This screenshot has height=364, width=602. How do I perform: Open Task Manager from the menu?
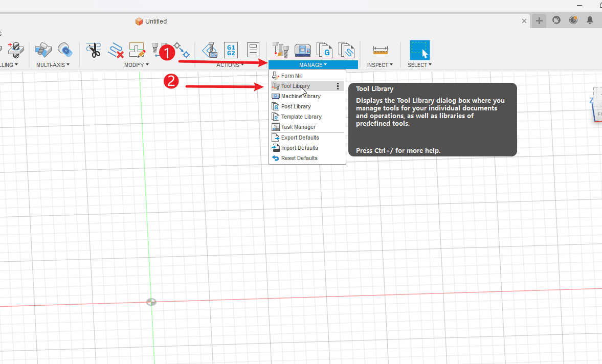(x=298, y=127)
